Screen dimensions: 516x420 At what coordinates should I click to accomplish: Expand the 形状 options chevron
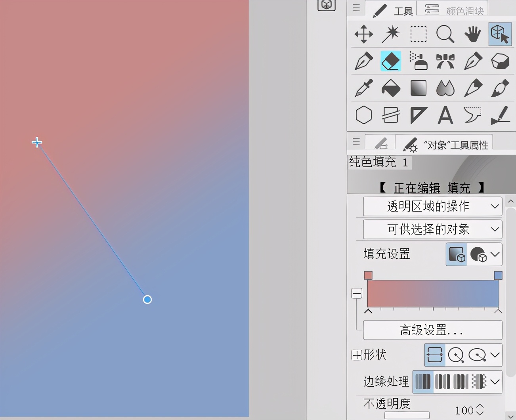click(495, 355)
